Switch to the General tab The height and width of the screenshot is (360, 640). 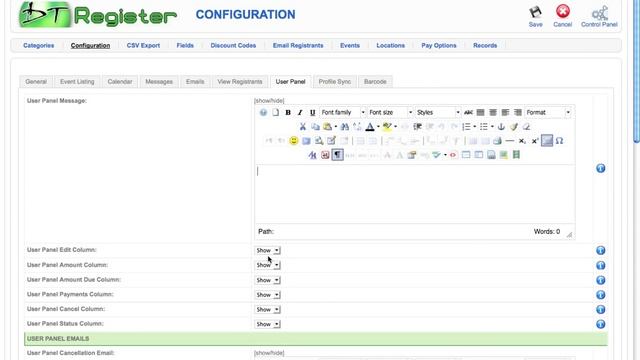36,82
